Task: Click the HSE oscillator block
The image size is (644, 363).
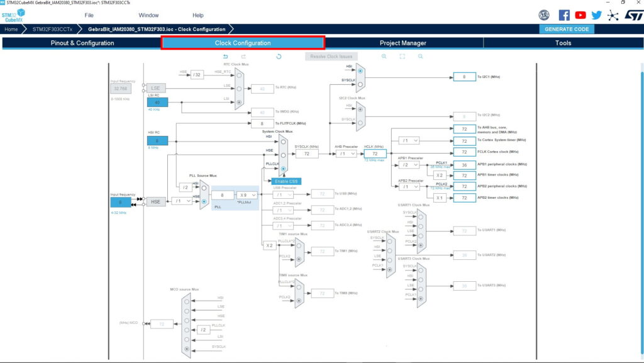Action: click(156, 201)
